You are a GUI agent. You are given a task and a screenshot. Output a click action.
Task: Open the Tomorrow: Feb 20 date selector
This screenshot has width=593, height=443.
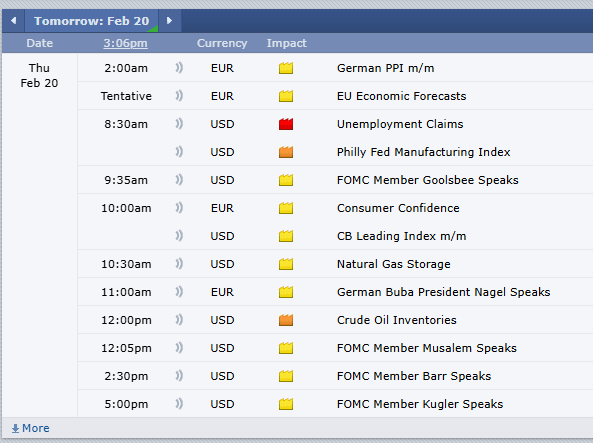pyautogui.click(x=92, y=21)
